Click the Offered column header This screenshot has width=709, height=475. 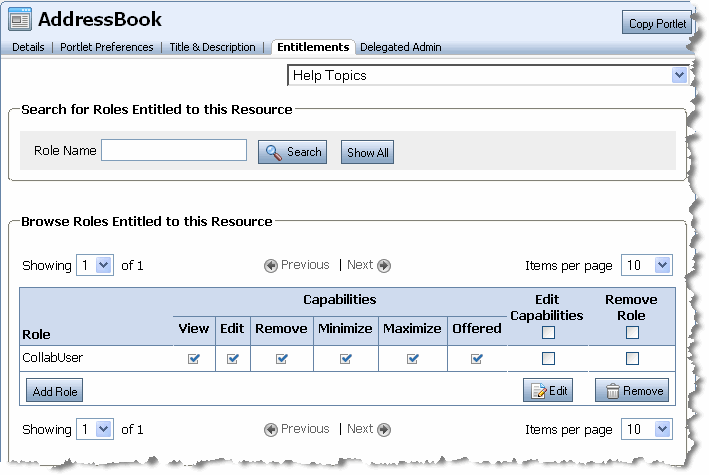coord(477,328)
